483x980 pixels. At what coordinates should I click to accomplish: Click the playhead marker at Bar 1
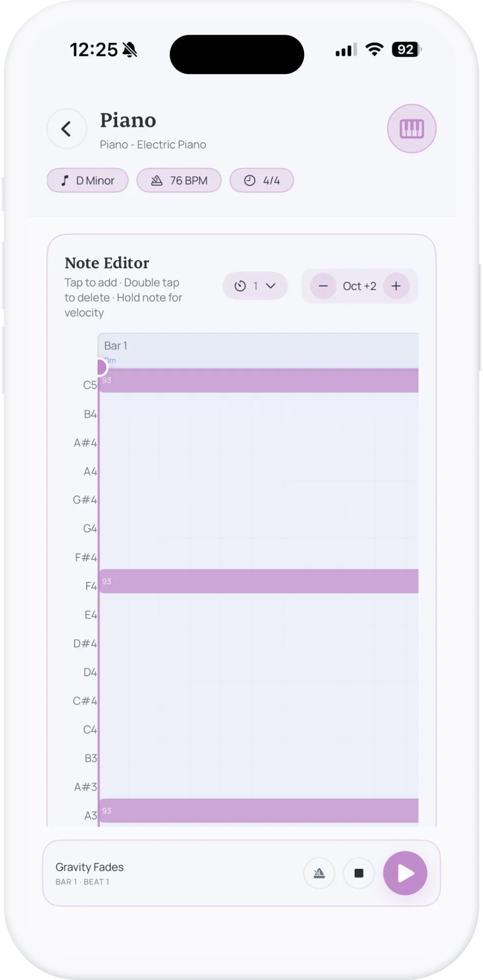(100, 367)
